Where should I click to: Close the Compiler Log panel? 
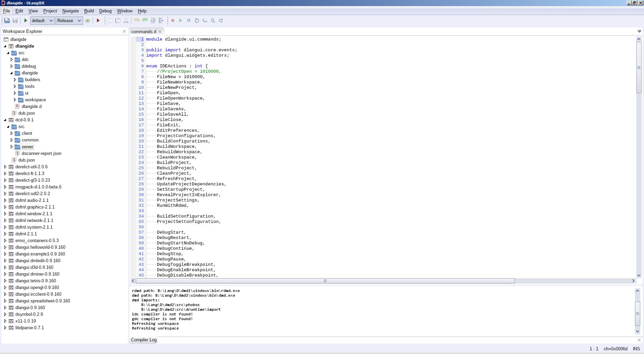(639, 340)
